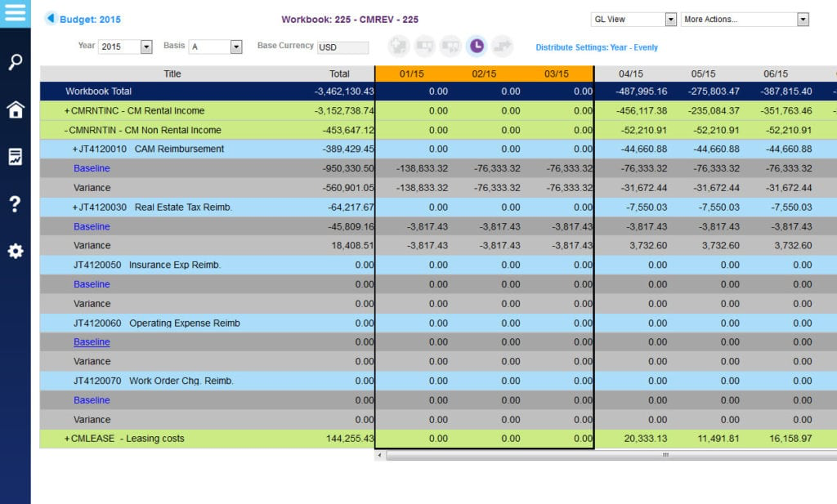The width and height of the screenshot is (837, 504).
Task: Collapse the CMNRNTIN - CM Non Rental Income row
Action: (67, 130)
